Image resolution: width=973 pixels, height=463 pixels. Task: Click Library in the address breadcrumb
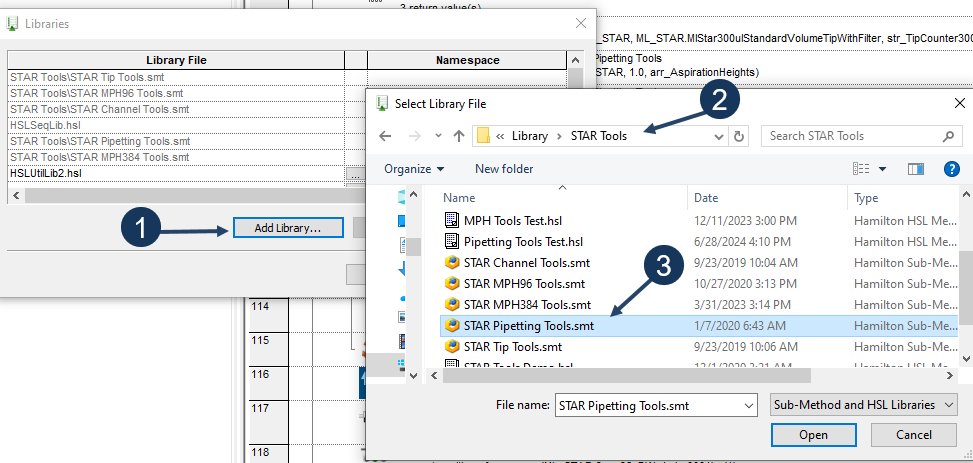(x=529, y=136)
